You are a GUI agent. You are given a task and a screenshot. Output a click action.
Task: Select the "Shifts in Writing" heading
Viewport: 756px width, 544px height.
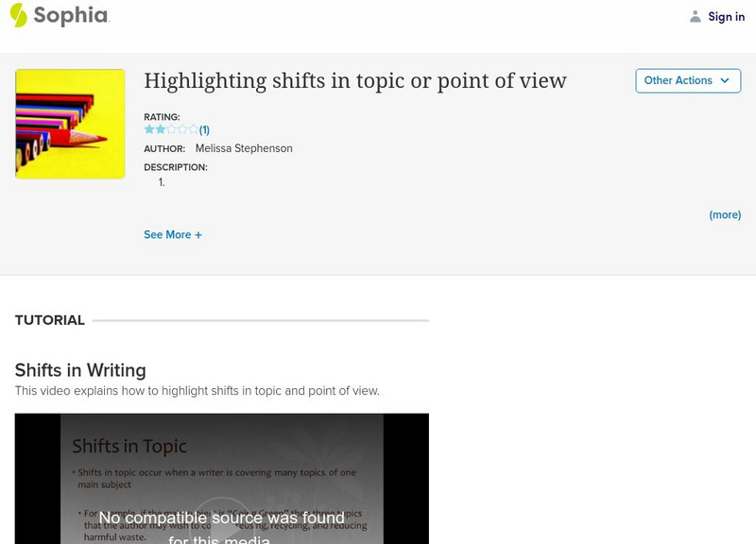tap(80, 369)
